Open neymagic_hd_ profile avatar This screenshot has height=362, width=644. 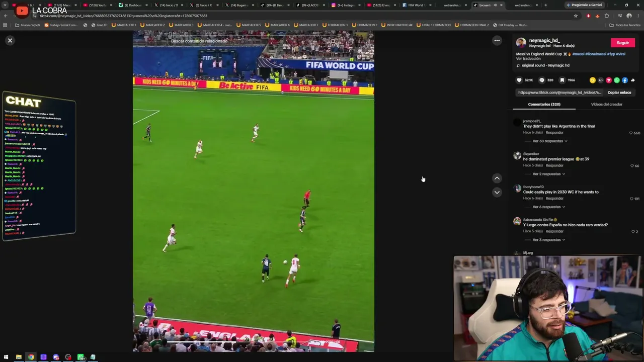[x=521, y=43]
